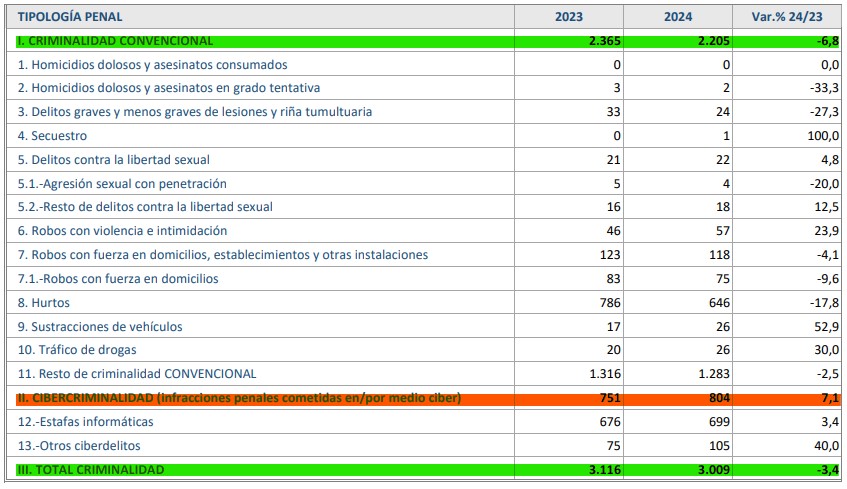This screenshot has width=847, height=489.
Task: Click '5.1.-Agresión sexual con penetración' label
Action: click(x=122, y=183)
